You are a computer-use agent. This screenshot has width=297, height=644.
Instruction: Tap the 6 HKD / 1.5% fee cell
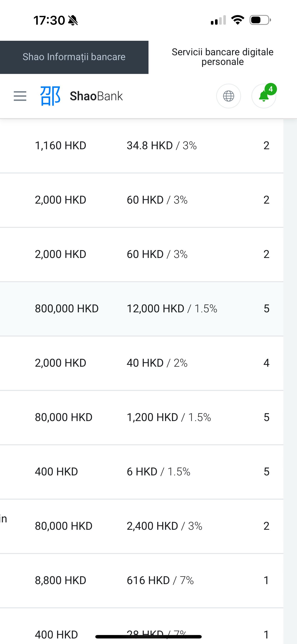[158, 472]
